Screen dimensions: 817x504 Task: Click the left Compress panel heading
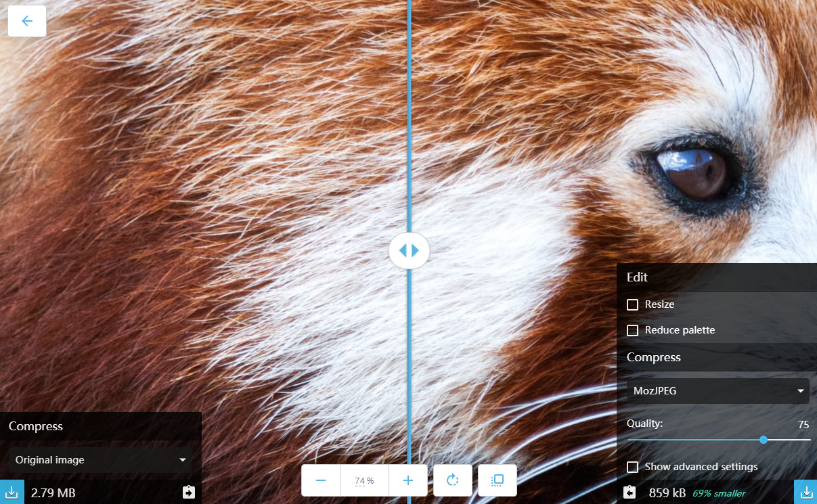pyautogui.click(x=36, y=426)
